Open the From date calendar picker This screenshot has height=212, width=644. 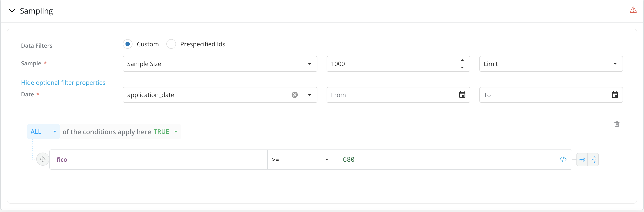[462, 95]
